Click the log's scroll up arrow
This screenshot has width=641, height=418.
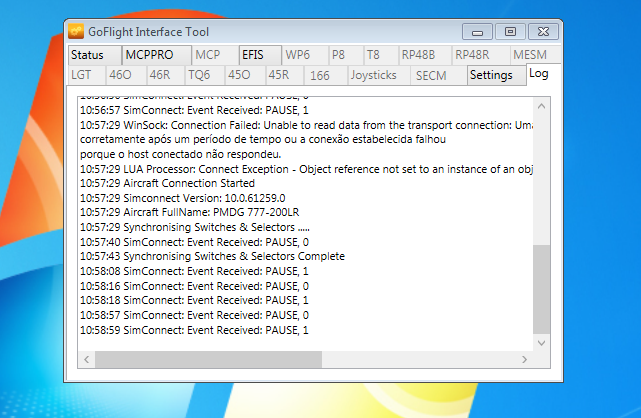(541, 104)
